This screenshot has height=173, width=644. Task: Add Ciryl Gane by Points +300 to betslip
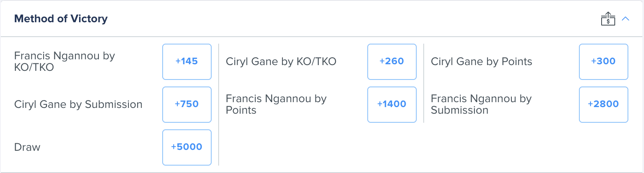coord(603,62)
